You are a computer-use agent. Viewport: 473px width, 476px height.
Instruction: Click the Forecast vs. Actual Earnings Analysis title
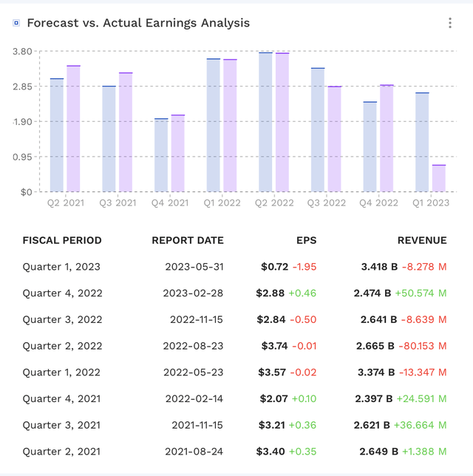point(138,23)
